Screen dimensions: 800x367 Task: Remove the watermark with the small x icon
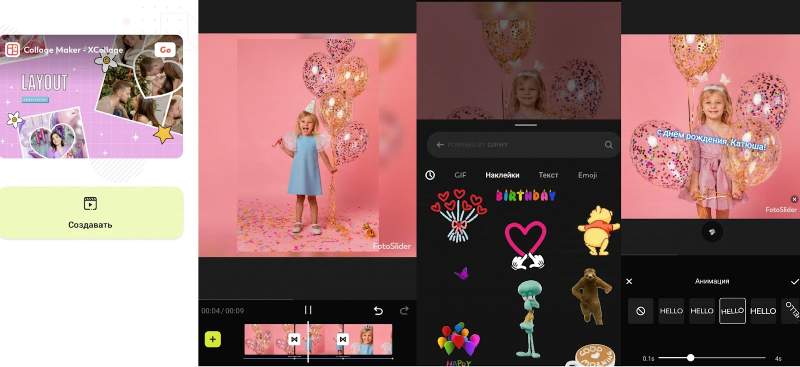click(794, 199)
